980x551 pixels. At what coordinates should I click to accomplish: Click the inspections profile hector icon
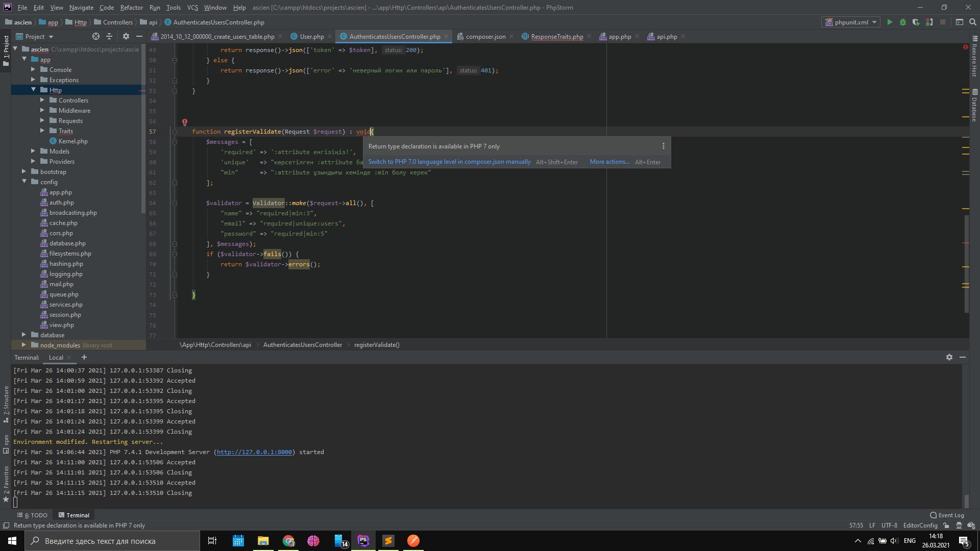pos(959,525)
